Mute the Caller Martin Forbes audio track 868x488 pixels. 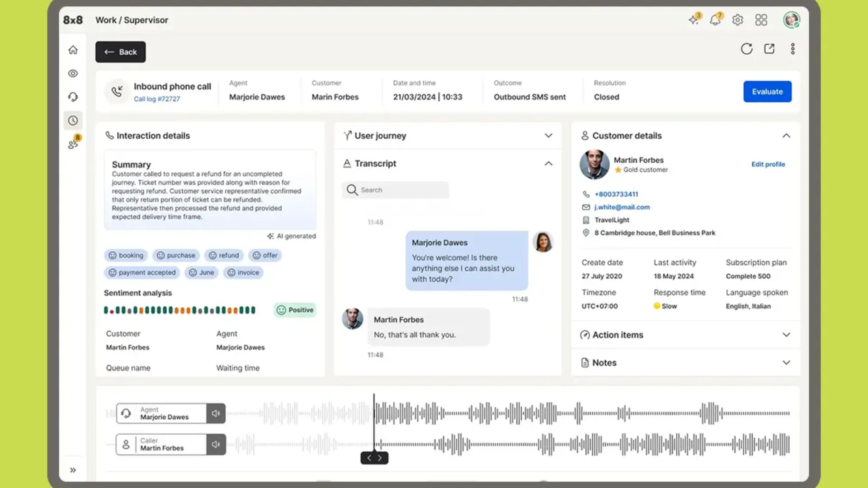[x=216, y=445]
